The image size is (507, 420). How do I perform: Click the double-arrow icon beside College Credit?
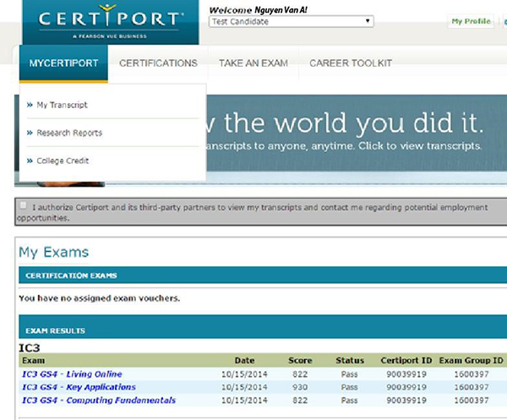pos(30,161)
